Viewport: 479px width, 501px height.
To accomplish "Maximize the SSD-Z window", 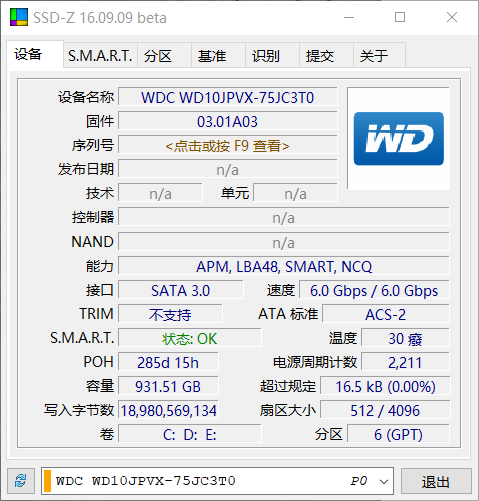I will [x=400, y=17].
